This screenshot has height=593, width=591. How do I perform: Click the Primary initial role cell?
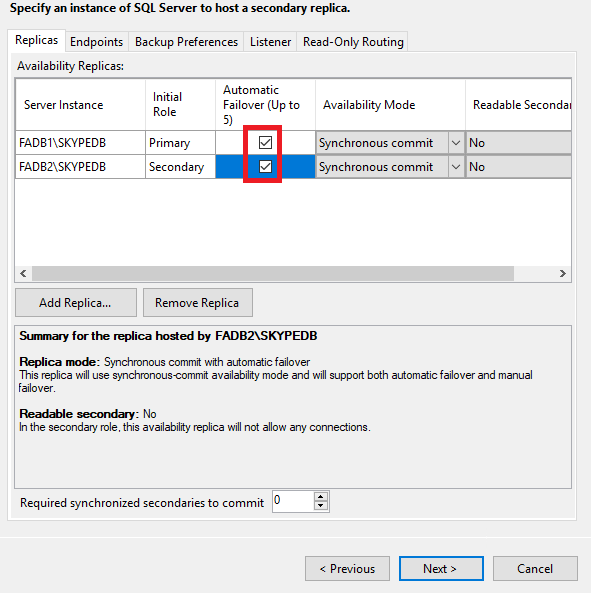(180, 143)
